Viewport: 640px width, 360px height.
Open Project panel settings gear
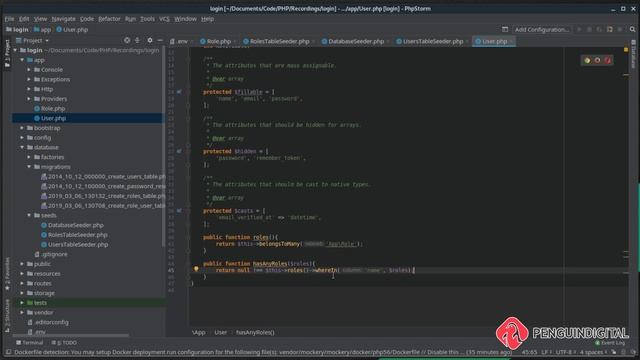click(x=150, y=40)
